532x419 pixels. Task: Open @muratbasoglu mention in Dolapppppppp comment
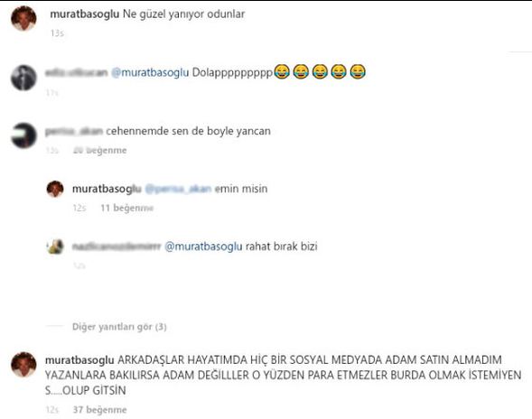150,72
